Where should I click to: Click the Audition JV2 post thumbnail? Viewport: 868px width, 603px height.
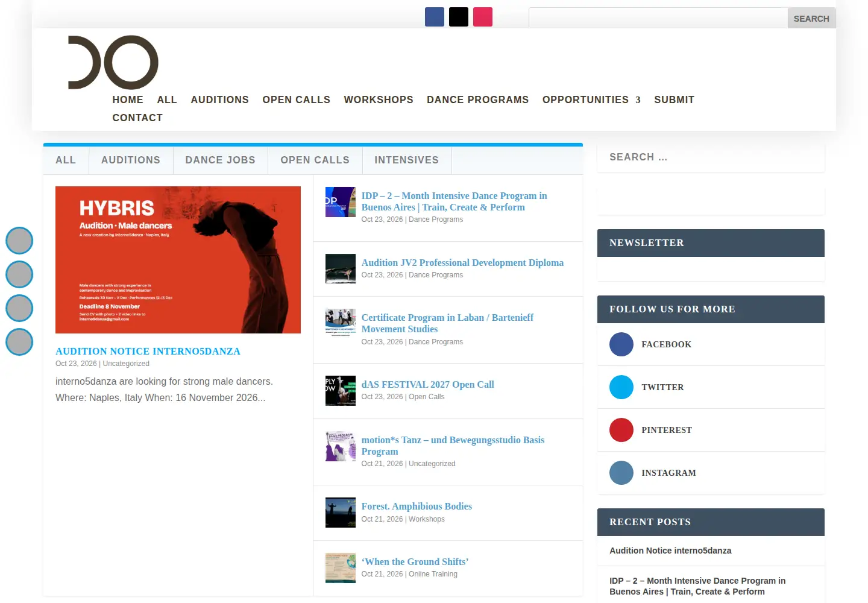point(341,269)
